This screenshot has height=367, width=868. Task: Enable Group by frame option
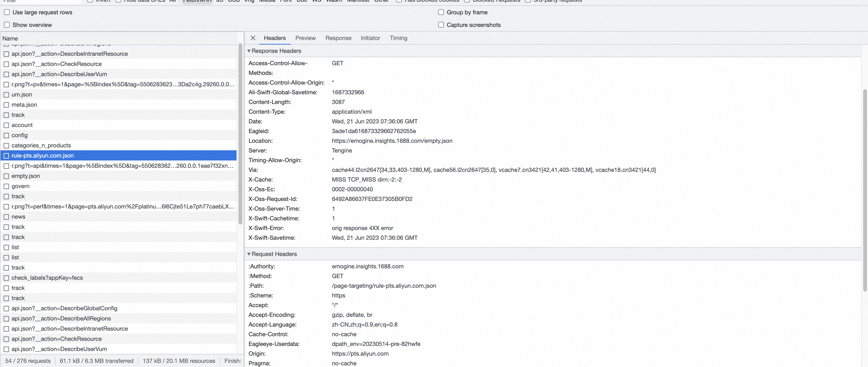point(441,12)
